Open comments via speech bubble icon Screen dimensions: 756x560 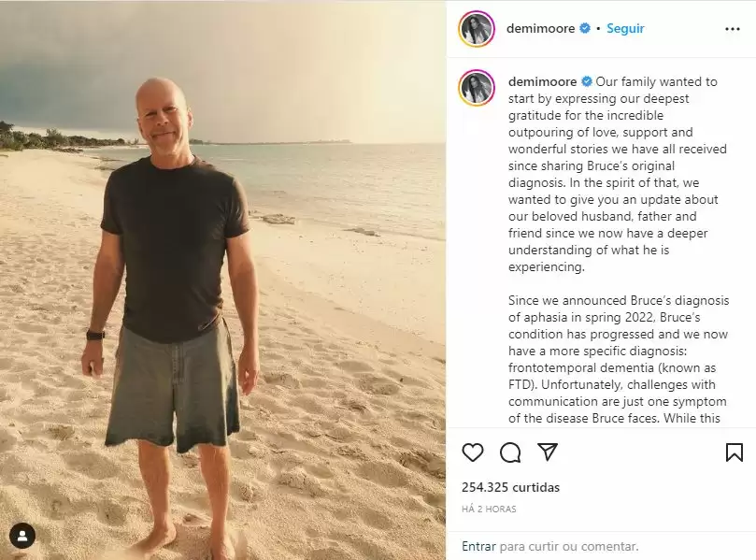(510, 452)
